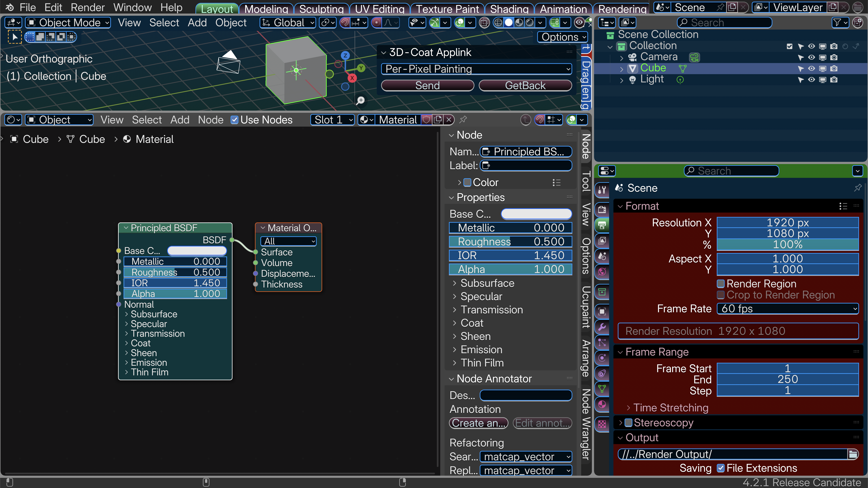The width and height of the screenshot is (868, 488).
Task: Toggle the Use Nodes checkbox
Action: coord(234,120)
